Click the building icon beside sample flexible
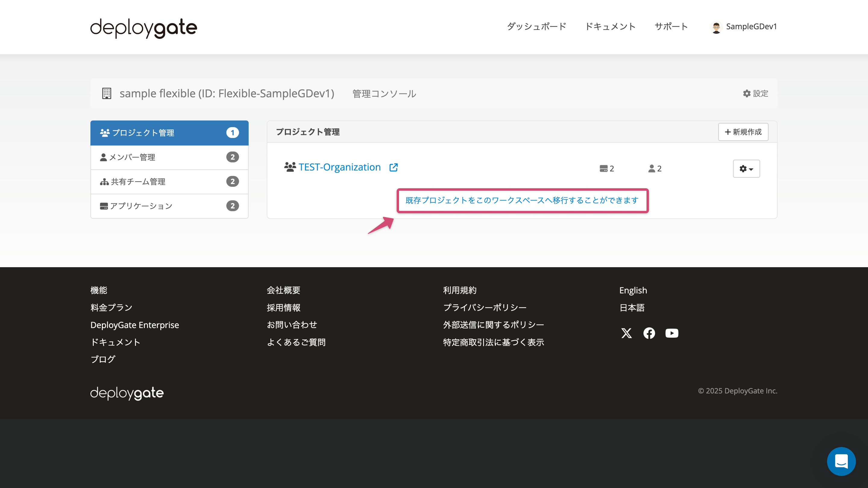 (x=106, y=93)
